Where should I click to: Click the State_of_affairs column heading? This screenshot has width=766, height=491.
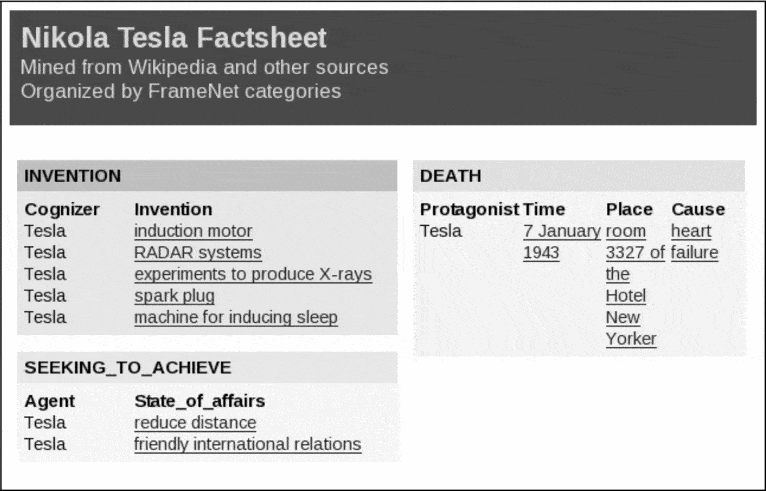[199, 401]
